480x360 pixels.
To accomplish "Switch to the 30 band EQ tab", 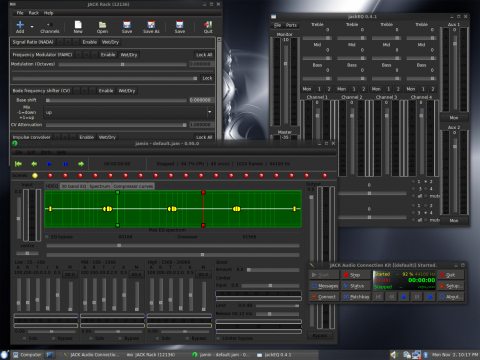I will click(73, 186).
